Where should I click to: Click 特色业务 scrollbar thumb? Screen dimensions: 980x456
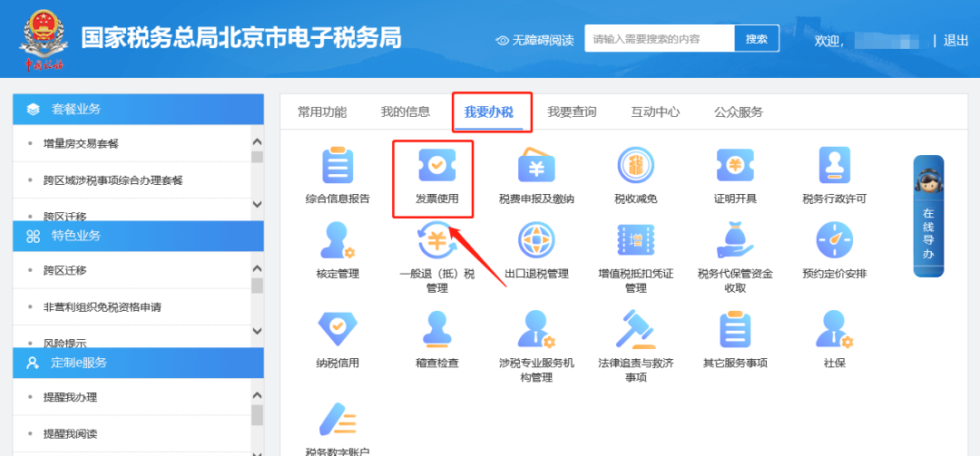[257, 286]
